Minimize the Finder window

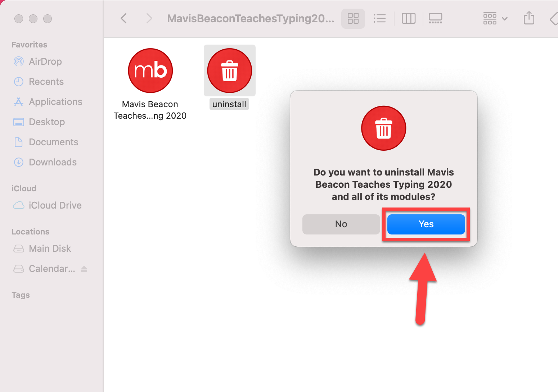(x=33, y=19)
